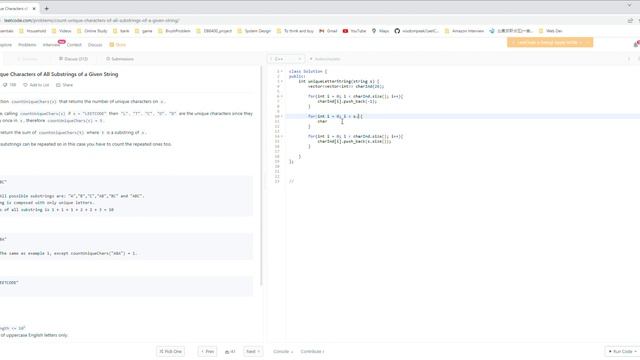The image size is (640, 360).
Task: Open the bank bookmark folder
Action: point(121,31)
